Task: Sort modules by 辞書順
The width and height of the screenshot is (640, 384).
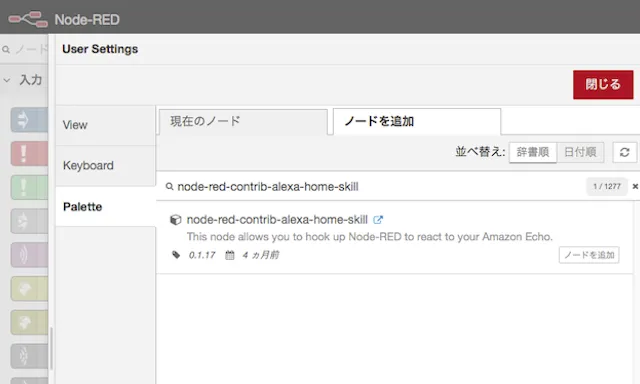Action: coord(533,152)
